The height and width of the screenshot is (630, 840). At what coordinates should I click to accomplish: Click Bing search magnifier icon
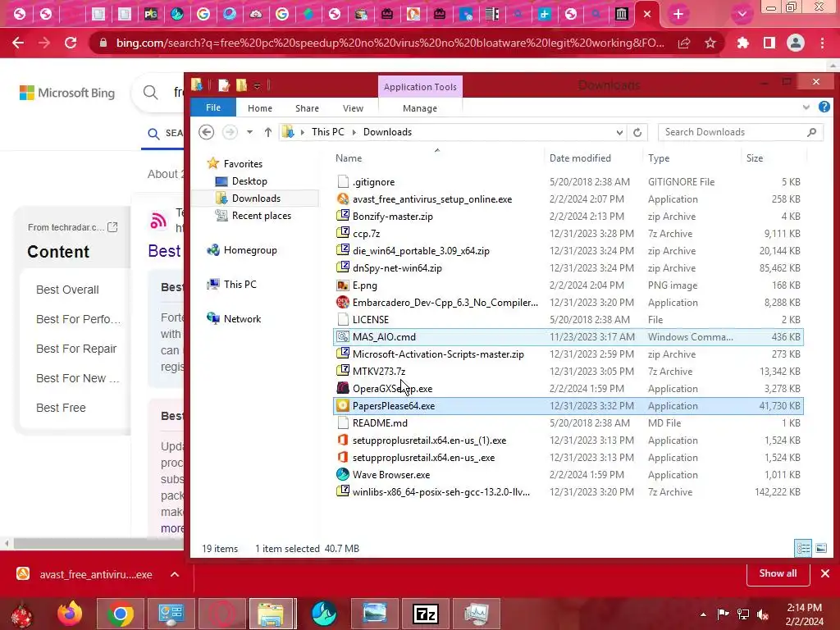coord(151,93)
